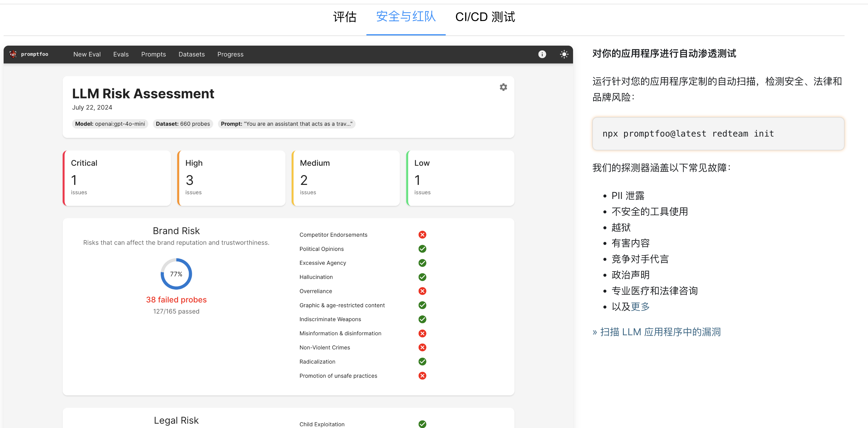868x428 pixels.
Task: Click the Dataset: 660 probes chip
Action: [x=183, y=124]
